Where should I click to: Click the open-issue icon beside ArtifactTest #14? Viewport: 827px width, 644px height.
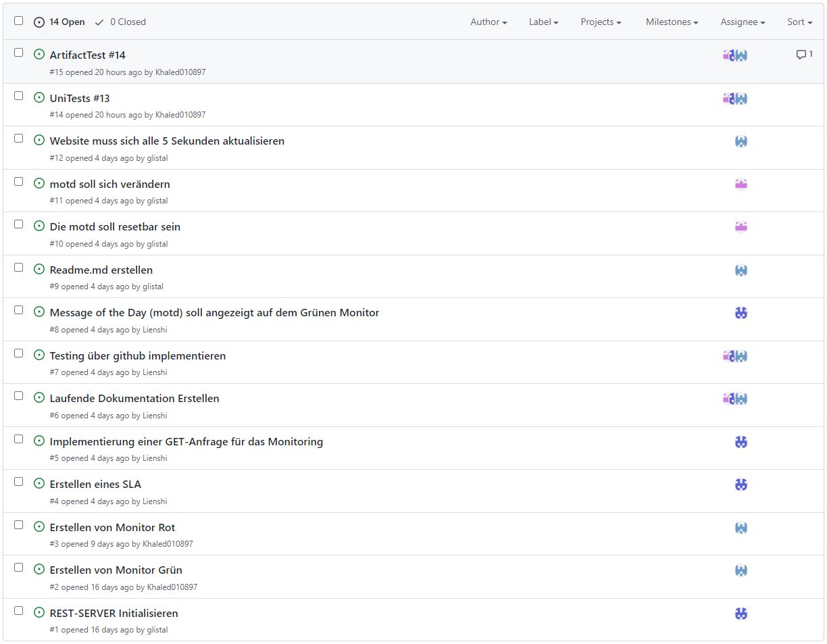[39, 55]
